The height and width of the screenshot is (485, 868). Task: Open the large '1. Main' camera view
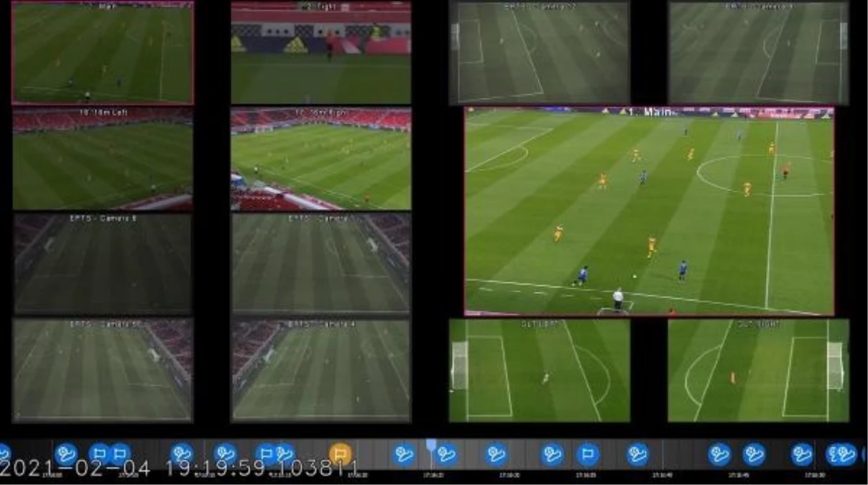tap(649, 211)
